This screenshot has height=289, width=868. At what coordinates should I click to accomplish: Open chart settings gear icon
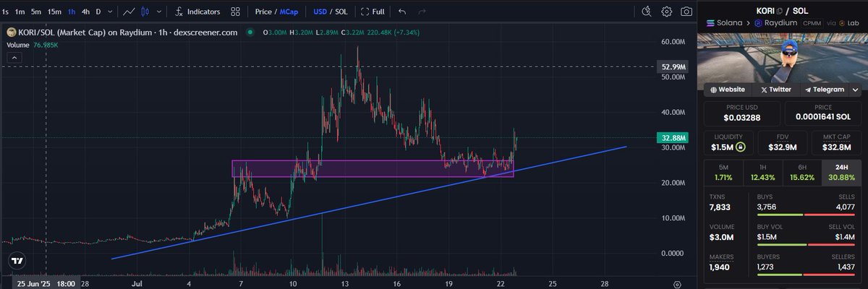(666, 12)
